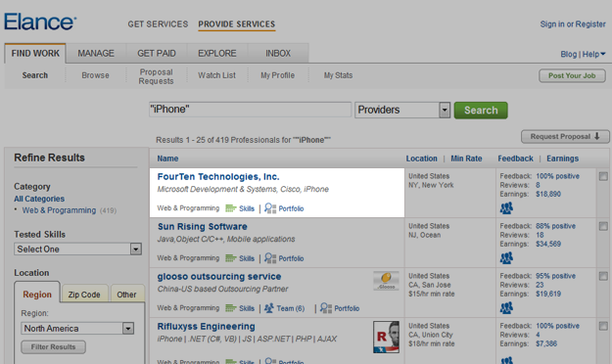Sort results by Name column
This screenshot has height=364, width=612.
click(x=167, y=159)
